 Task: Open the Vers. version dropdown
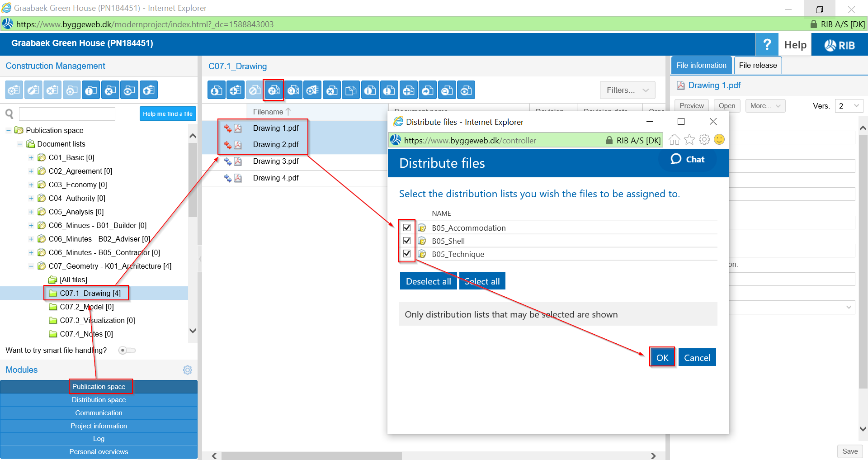pyautogui.click(x=849, y=106)
